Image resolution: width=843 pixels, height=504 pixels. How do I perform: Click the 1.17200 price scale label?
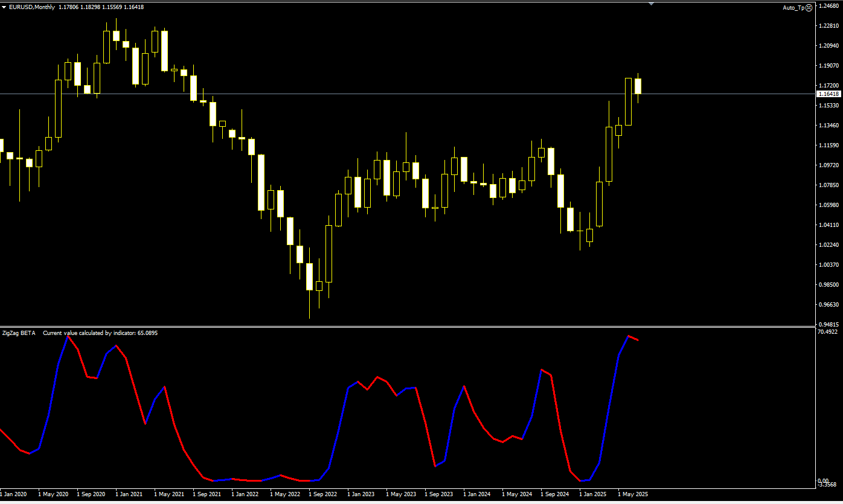[829, 86]
